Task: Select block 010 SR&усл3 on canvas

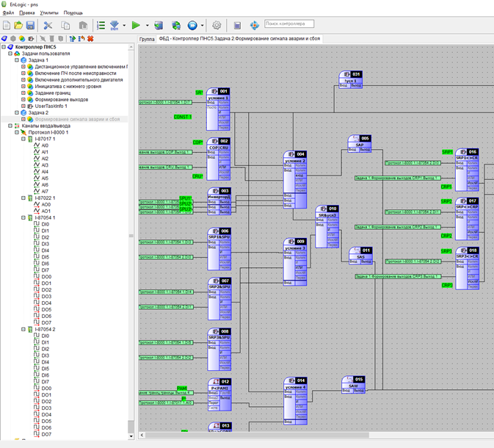Action: 327,226
